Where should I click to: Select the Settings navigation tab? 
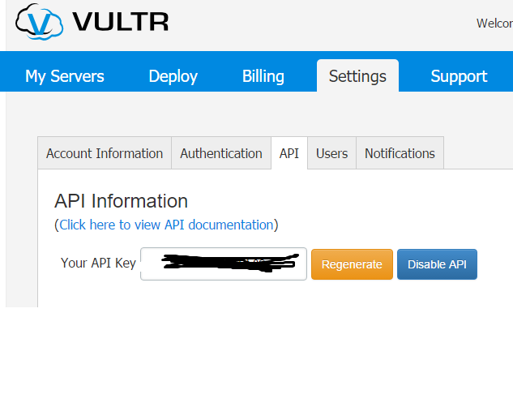pos(357,76)
